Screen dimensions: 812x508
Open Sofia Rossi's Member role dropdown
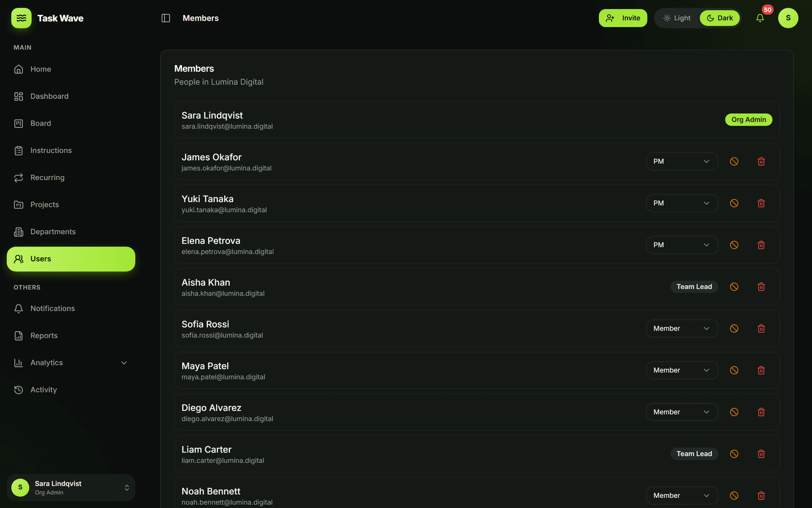[x=682, y=329]
